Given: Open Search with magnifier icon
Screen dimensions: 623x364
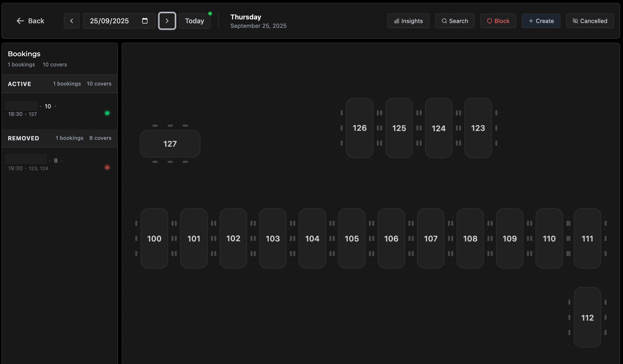Looking at the screenshot, I should pos(455,21).
